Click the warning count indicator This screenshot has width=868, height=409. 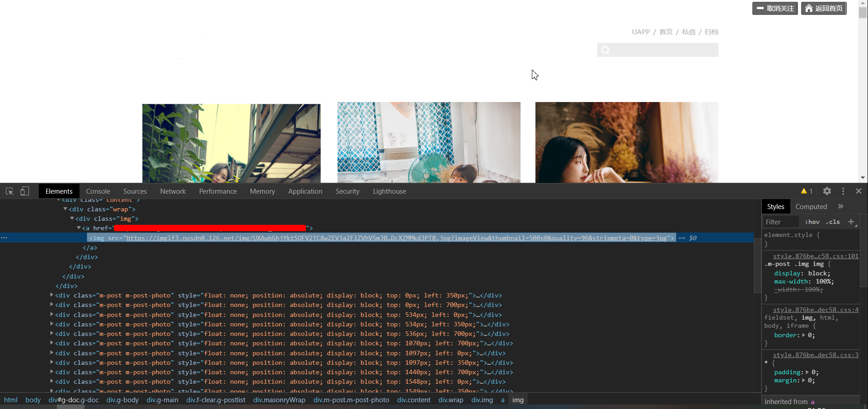coord(807,191)
